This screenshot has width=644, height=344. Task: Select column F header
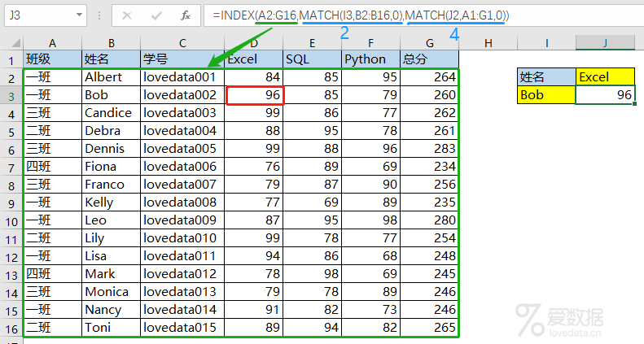(x=371, y=43)
